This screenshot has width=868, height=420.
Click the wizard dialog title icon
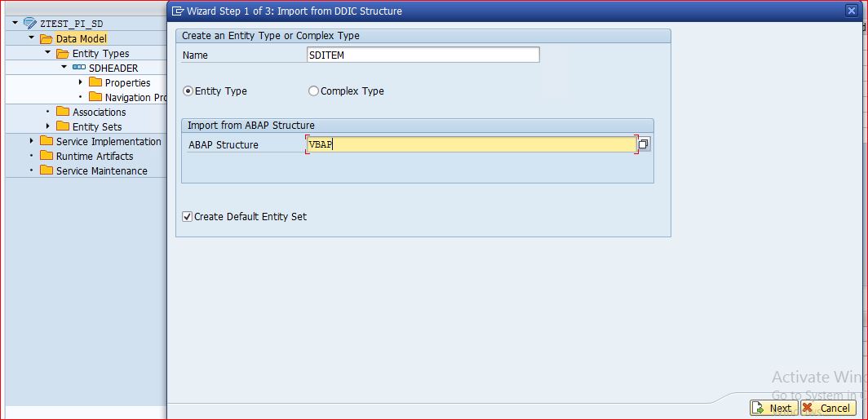pyautogui.click(x=178, y=11)
